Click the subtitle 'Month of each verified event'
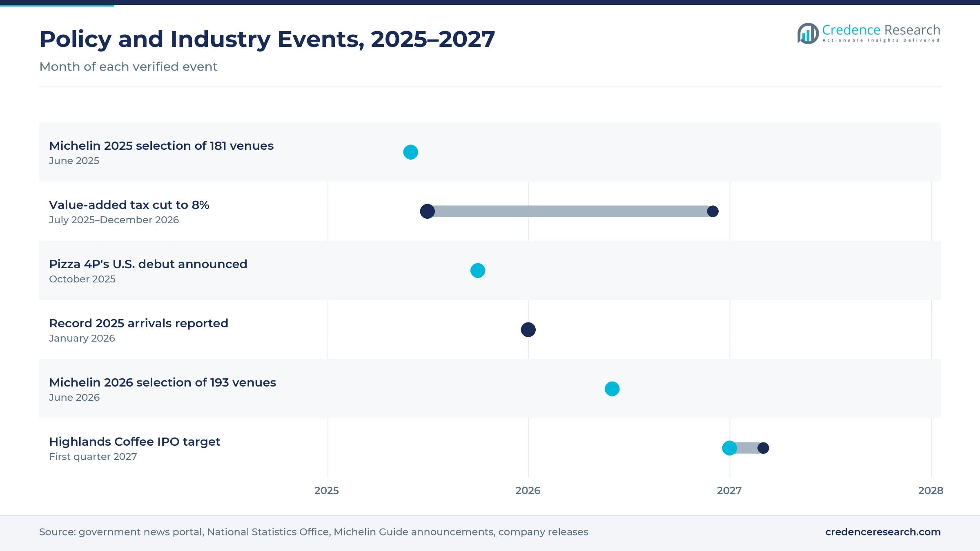This screenshot has height=551, width=980. (128, 67)
